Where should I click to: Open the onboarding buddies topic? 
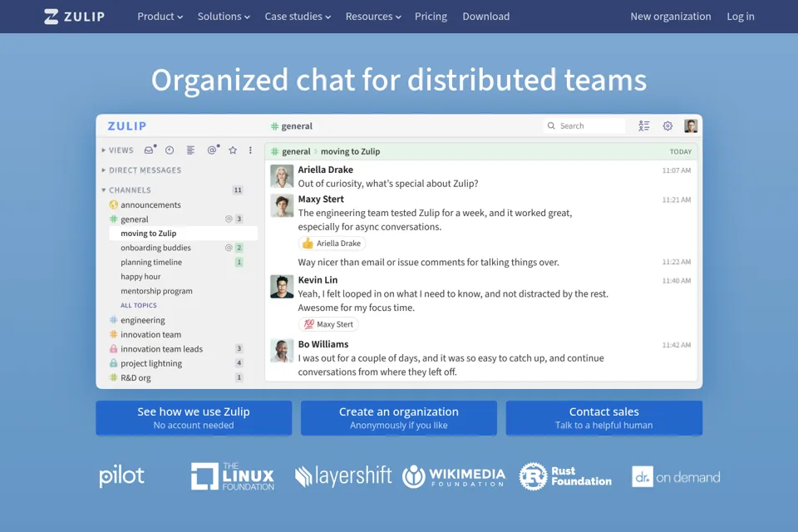[x=155, y=248]
